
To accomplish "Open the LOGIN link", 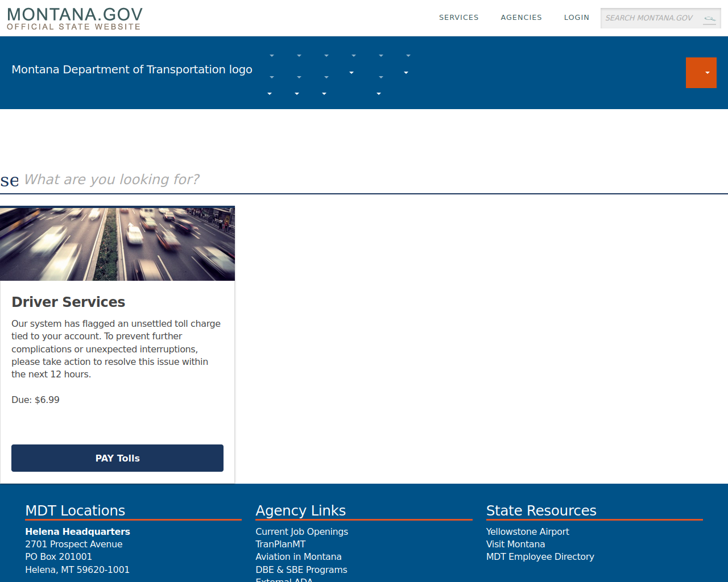I will point(576,18).
